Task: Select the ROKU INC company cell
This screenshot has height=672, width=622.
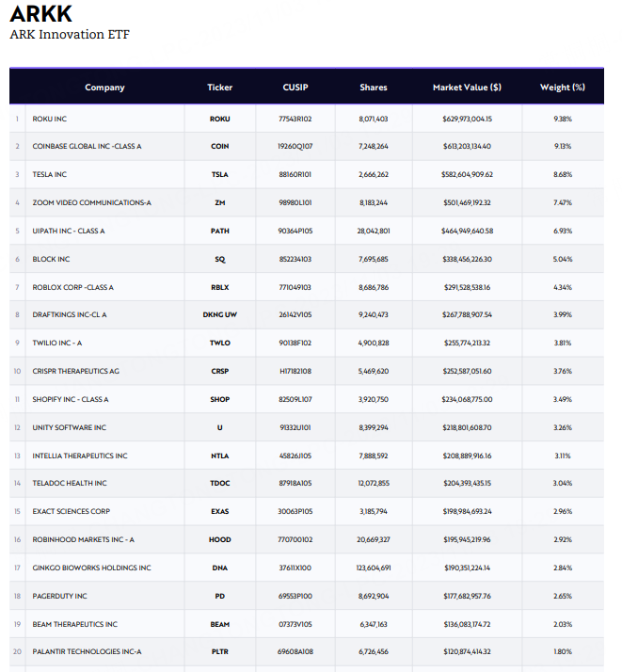Action: tap(105, 119)
